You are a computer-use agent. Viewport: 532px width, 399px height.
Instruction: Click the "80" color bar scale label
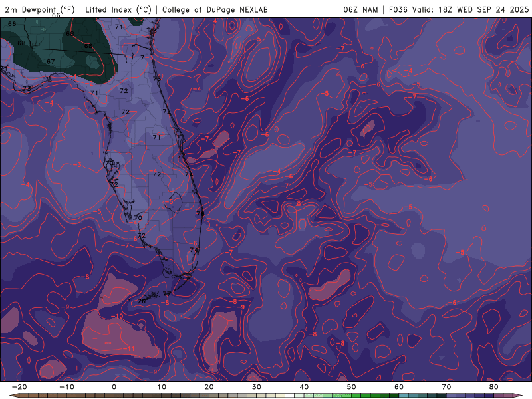pyautogui.click(x=494, y=387)
